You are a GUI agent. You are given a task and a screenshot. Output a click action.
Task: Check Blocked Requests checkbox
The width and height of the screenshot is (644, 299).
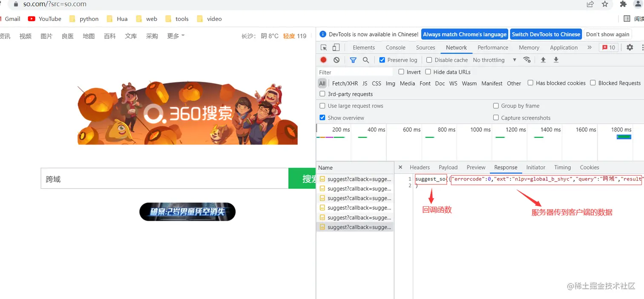(x=593, y=83)
